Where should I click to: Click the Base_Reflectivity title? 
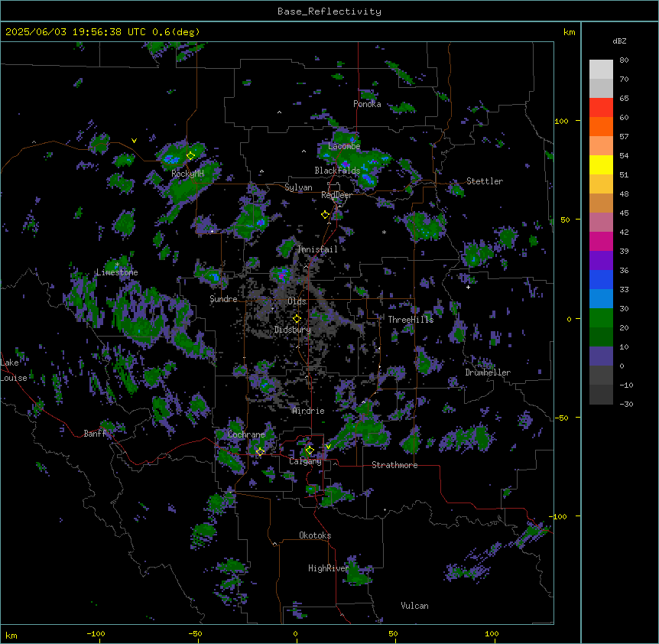click(x=329, y=11)
